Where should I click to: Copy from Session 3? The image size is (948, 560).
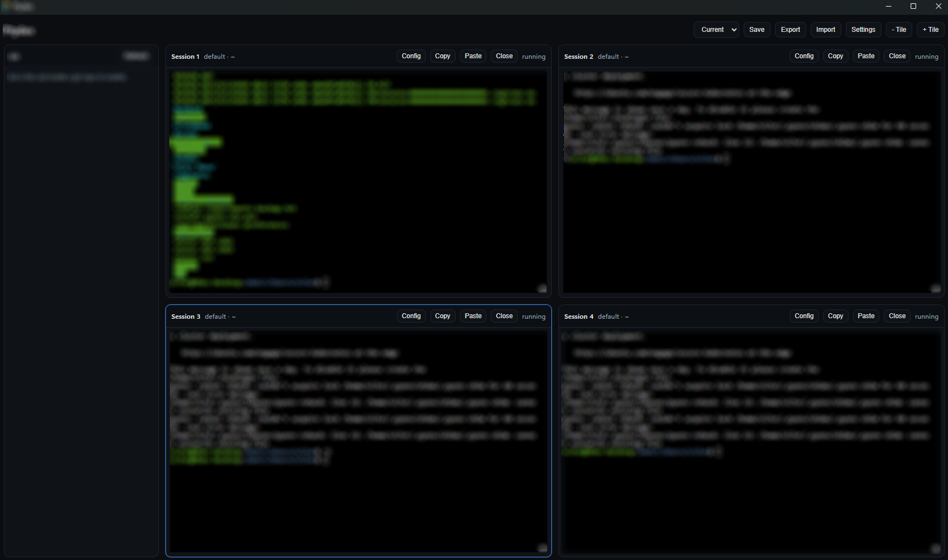tap(442, 316)
